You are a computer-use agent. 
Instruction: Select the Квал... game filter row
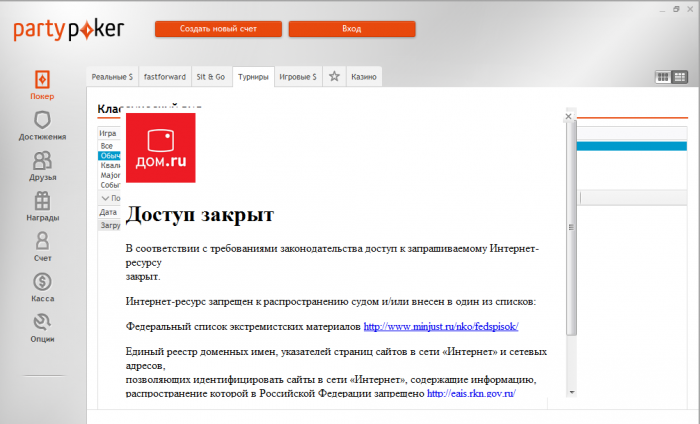coord(109,166)
